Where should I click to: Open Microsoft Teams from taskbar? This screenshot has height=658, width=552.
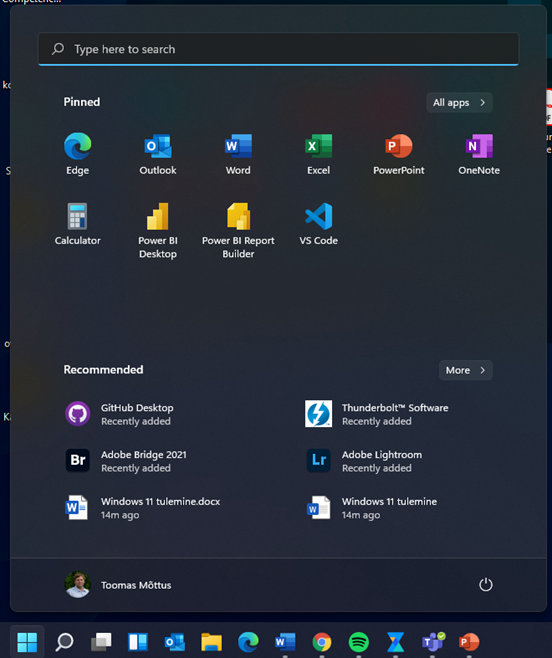pos(433,642)
